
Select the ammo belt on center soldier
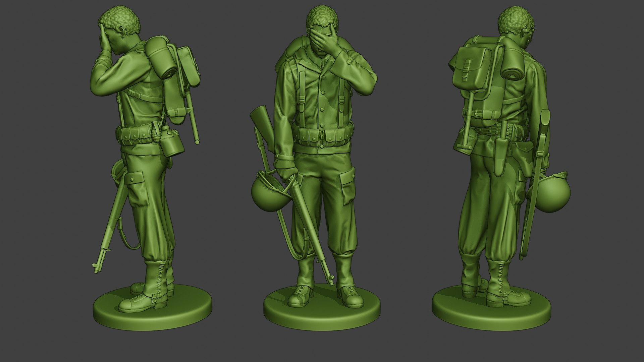[321, 136]
